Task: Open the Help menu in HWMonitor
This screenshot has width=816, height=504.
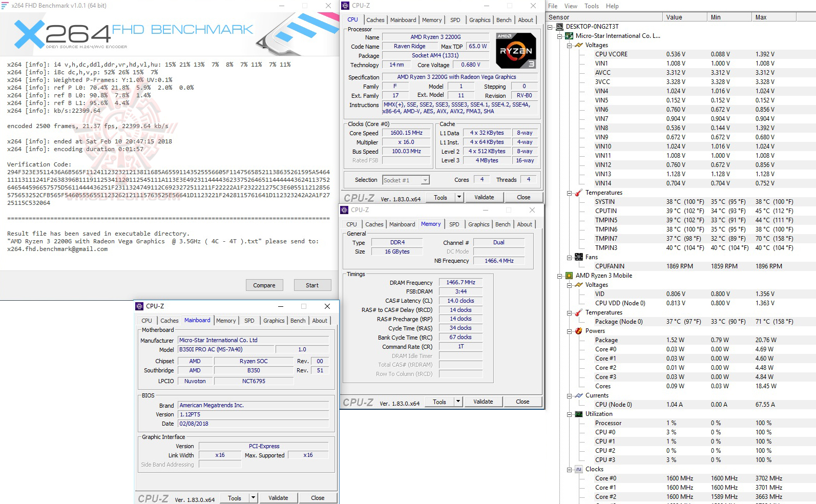Action: tap(612, 6)
